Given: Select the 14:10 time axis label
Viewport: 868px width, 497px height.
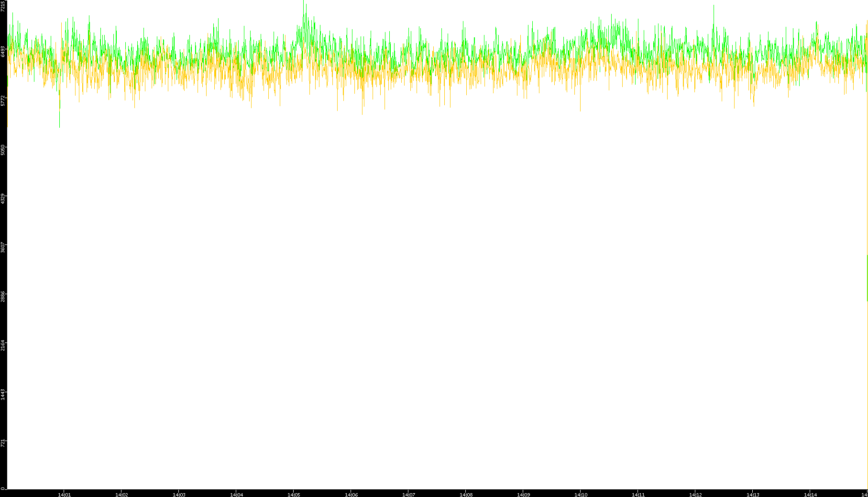Looking at the screenshot, I should coord(581,495).
